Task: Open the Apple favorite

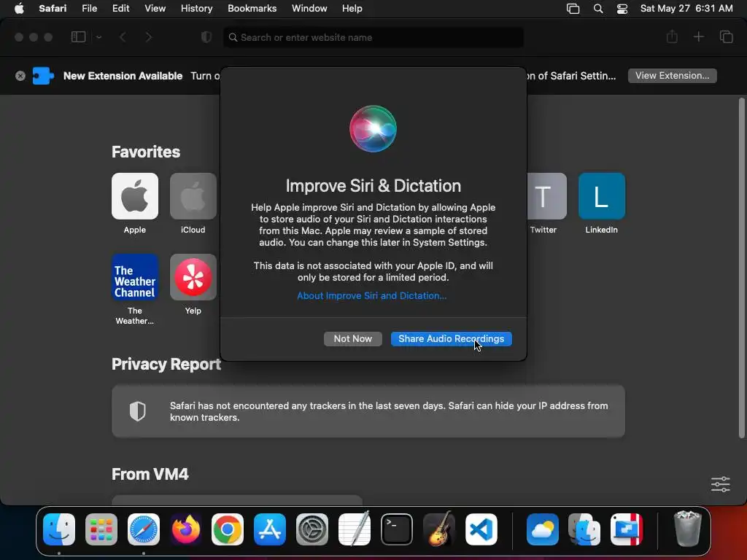Action: coord(135,196)
